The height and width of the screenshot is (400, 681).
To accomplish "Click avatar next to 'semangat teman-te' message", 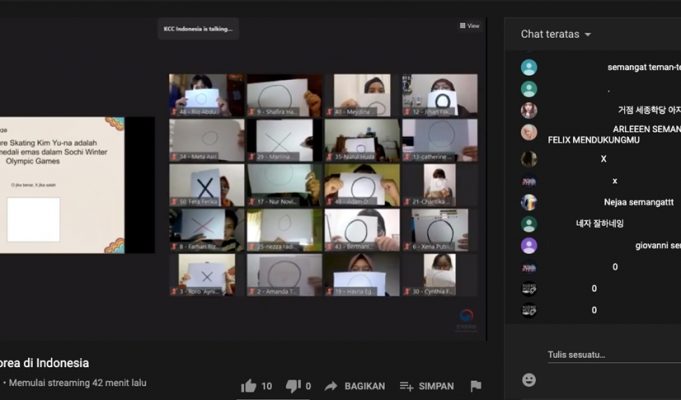I will (529, 68).
